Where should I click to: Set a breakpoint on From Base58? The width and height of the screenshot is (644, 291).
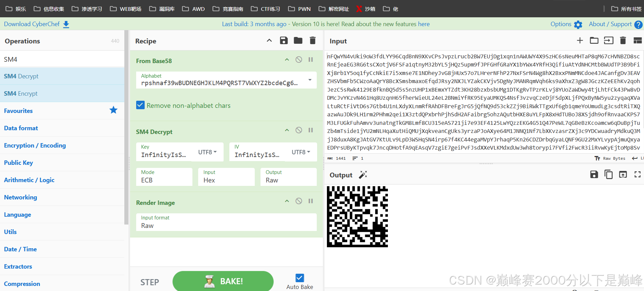(311, 60)
